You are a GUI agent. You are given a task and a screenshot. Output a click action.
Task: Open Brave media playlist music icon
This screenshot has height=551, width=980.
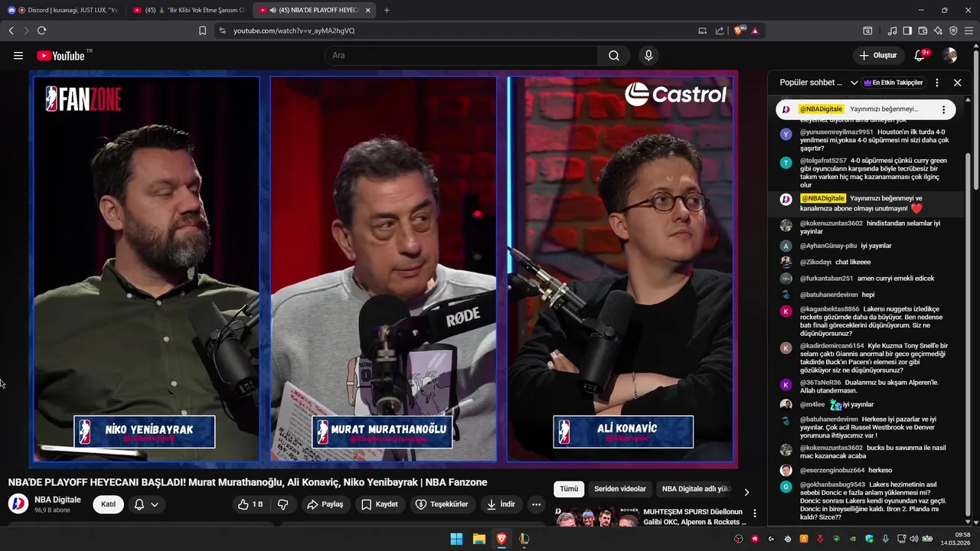892,31
